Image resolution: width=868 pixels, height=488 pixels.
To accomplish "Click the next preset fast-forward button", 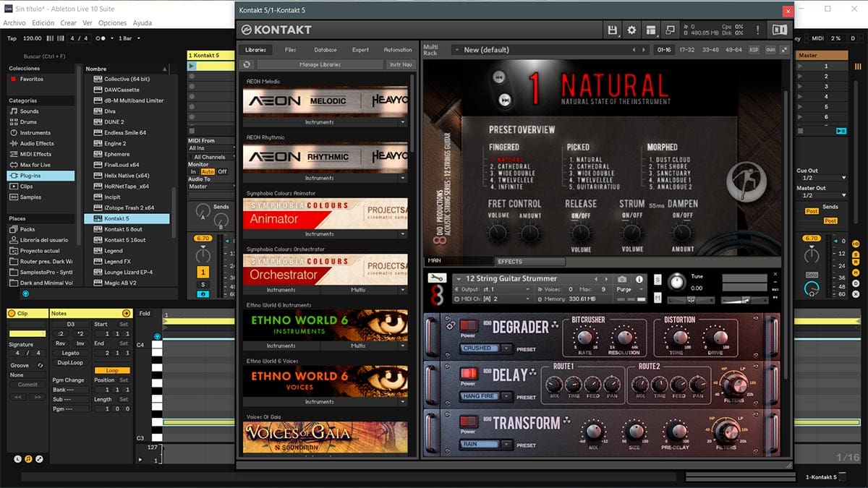I will 505,100.
